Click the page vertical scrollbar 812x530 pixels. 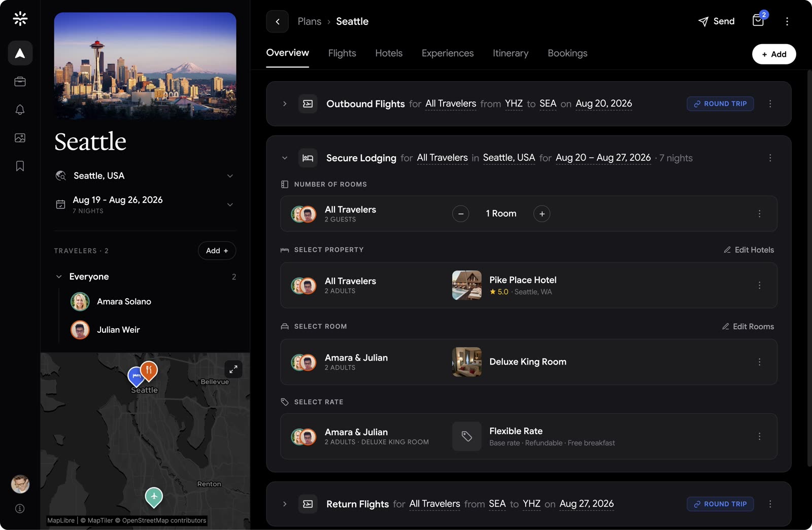click(809, 268)
